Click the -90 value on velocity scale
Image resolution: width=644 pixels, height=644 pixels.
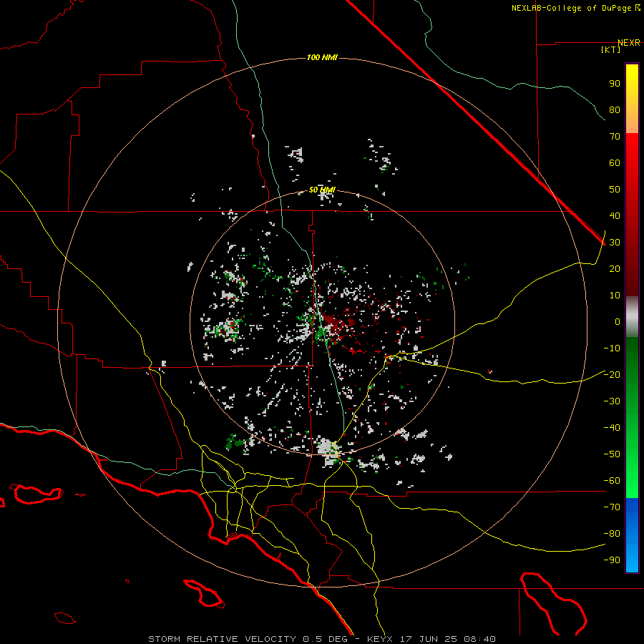612,560
